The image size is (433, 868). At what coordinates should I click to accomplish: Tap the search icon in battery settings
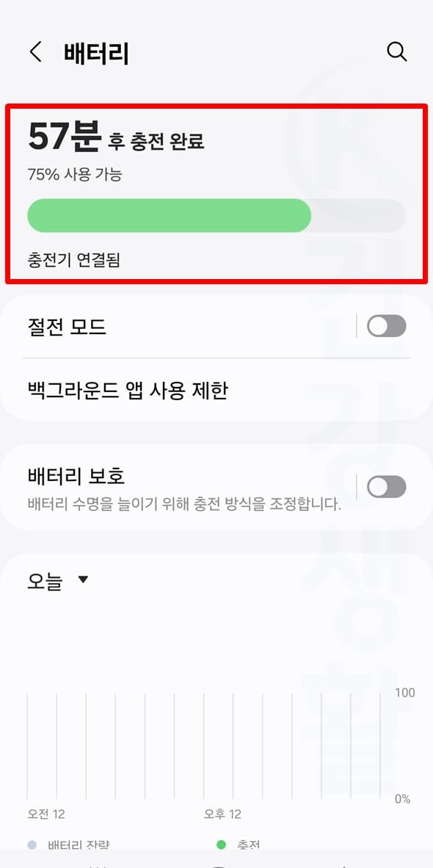coord(397,51)
